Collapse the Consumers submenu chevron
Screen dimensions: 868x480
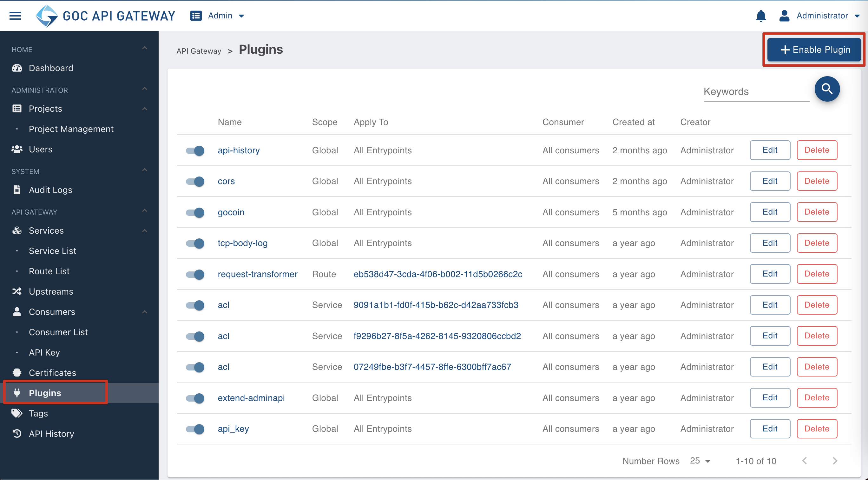pos(145,312)
